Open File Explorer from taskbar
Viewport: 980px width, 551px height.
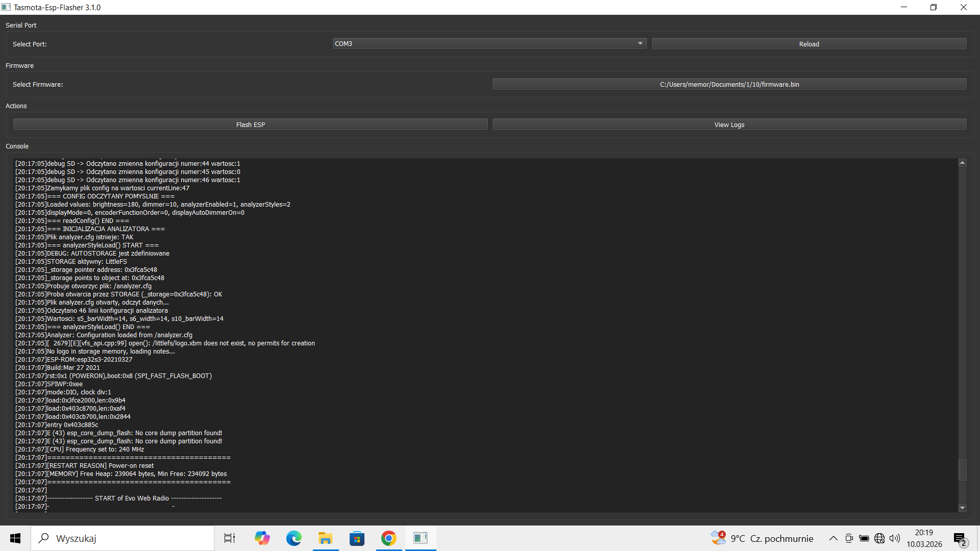(326, 538)
